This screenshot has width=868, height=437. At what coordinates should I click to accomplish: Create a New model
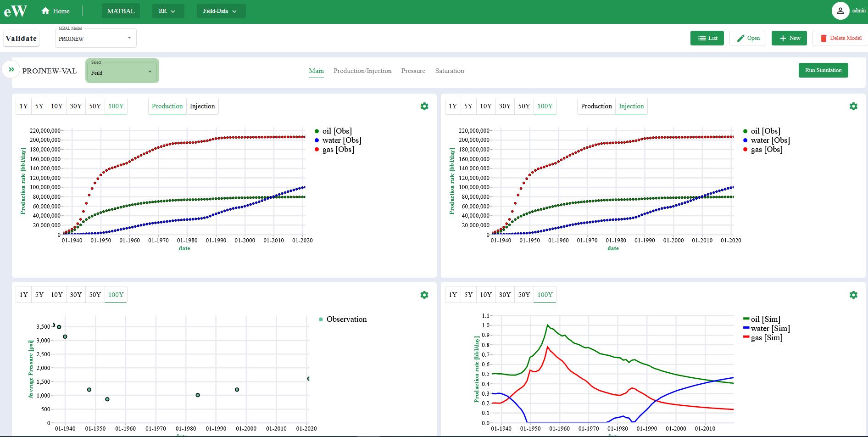point(789,38)
